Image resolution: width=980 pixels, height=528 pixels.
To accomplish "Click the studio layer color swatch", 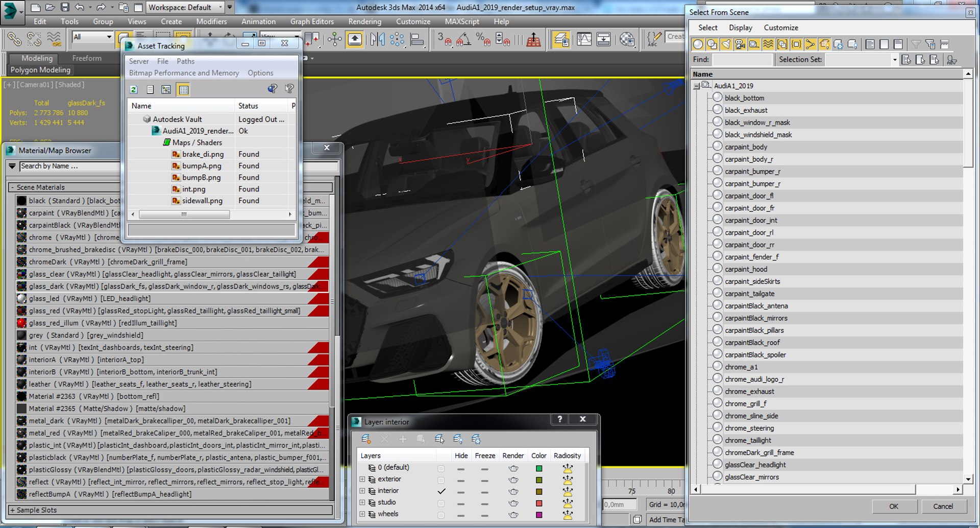I will point(539,503).
